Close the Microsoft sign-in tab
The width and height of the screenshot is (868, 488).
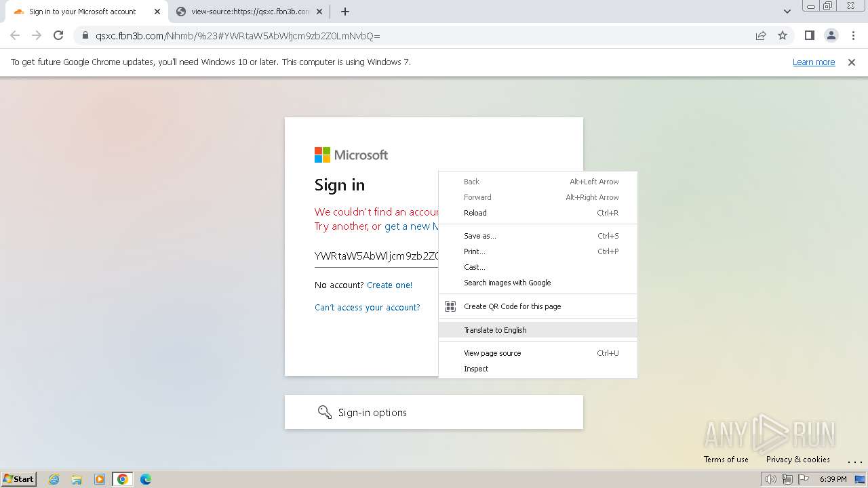pos(157,12)
